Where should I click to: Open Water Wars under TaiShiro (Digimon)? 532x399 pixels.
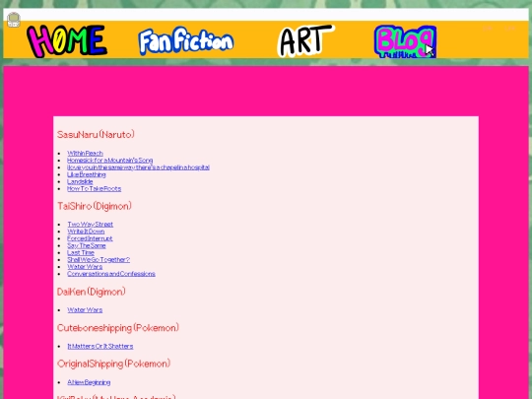[85, 267]
